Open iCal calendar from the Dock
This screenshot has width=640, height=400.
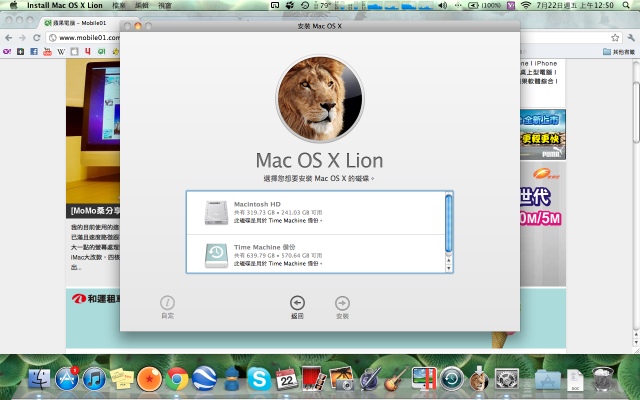pyautogui.click(x=287, y=379)
